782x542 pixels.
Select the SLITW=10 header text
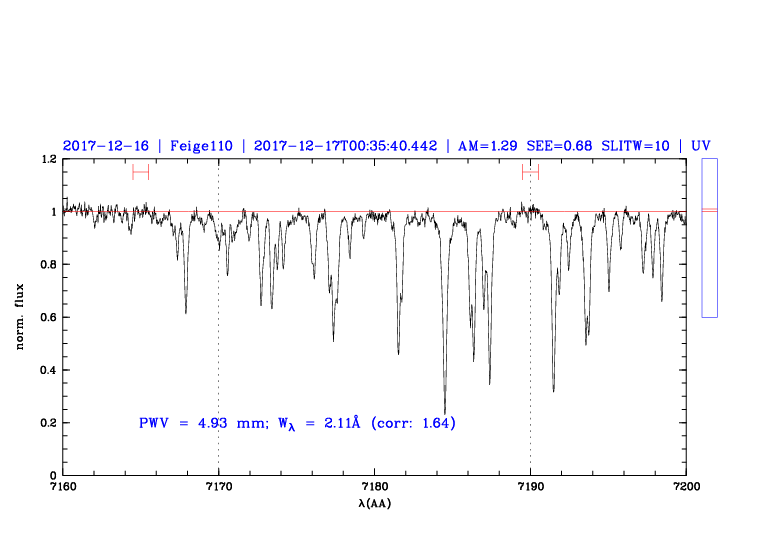click(635, 146)
